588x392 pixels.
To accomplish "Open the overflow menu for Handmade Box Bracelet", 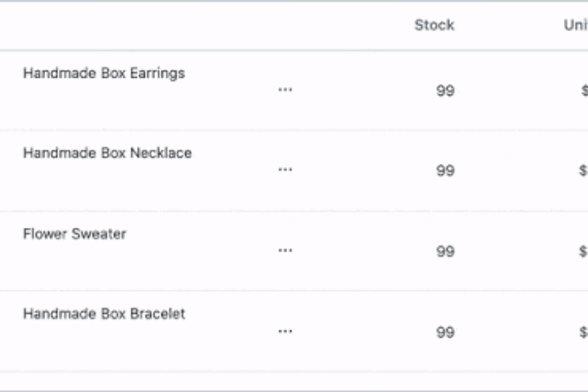I will click(x=285, y=330).
